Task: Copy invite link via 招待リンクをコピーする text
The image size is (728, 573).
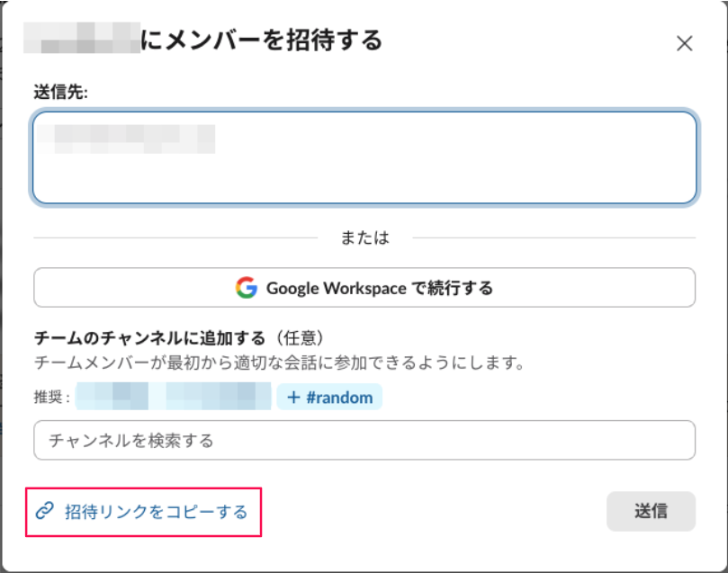Action: click(156, 512)
